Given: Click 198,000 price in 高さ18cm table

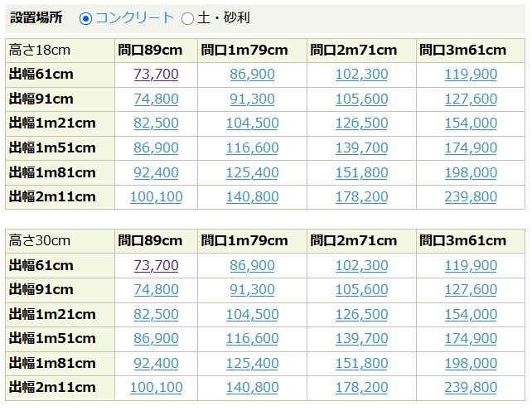Looking at the screenshot, I should coord(471,172).
